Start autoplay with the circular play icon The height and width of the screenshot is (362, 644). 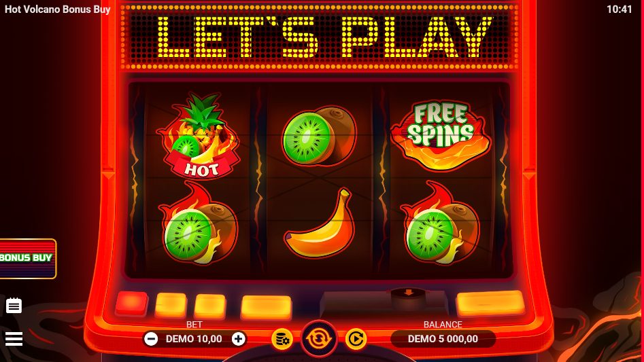355,339
